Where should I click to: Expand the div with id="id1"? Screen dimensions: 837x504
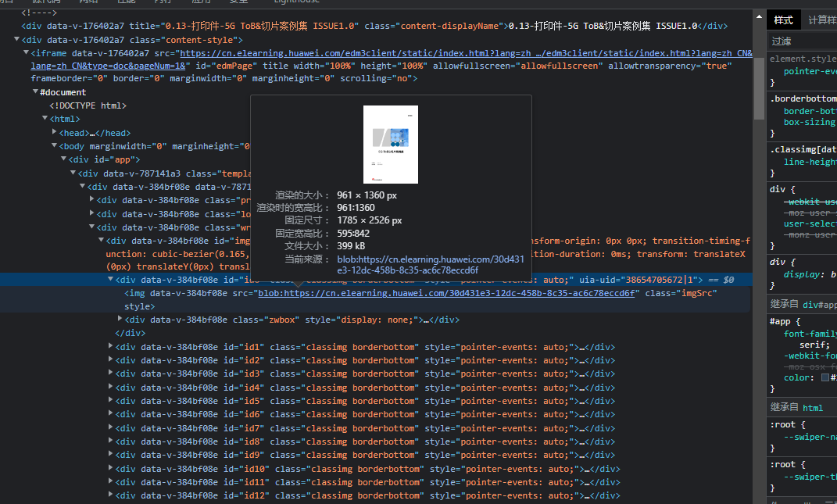110,347
